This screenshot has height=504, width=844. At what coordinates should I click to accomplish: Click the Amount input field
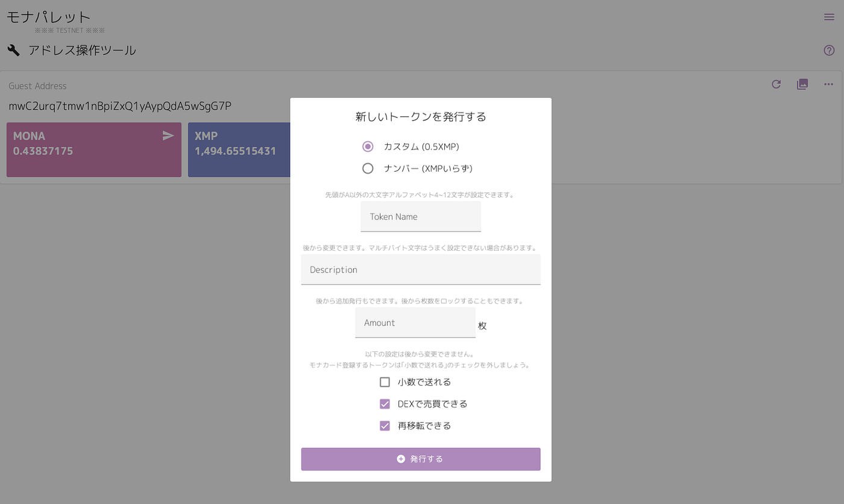coord(415,323)
